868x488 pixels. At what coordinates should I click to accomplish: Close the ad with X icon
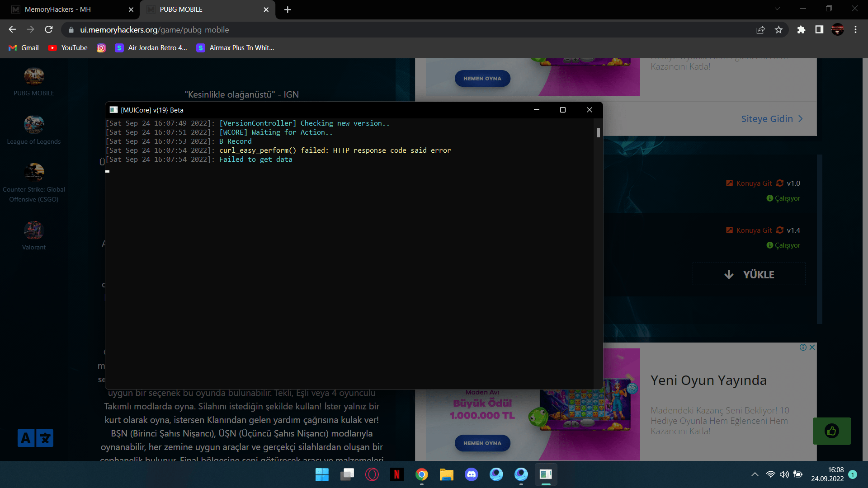(812, 347)
